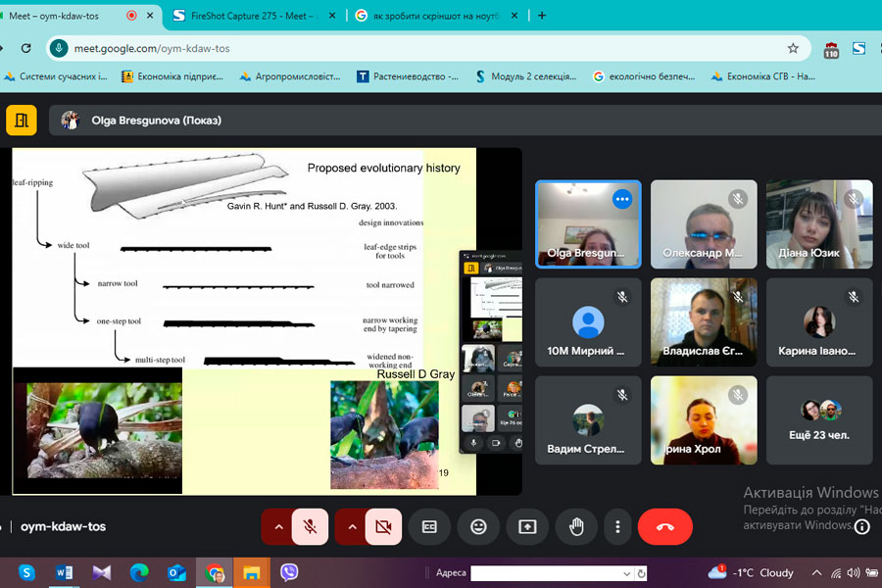Click the taskbar Address input field
The height and width of the screenshot is (588, 882).
[x=545, y=573]
